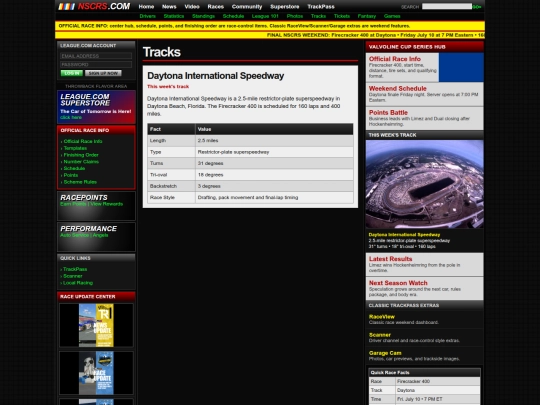Go to the Drivers submenu link
The width and height of the screenshot is (540, 405).
(x=148, y=16)
